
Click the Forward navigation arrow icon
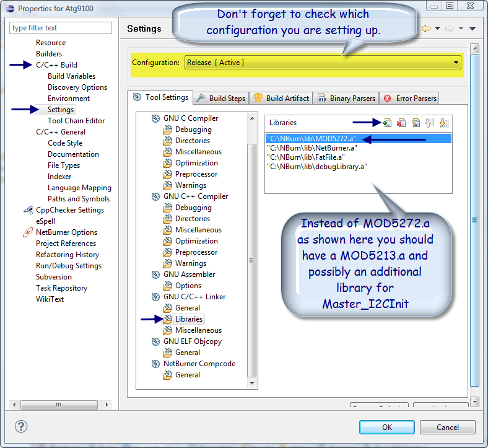tap(450, 29)
